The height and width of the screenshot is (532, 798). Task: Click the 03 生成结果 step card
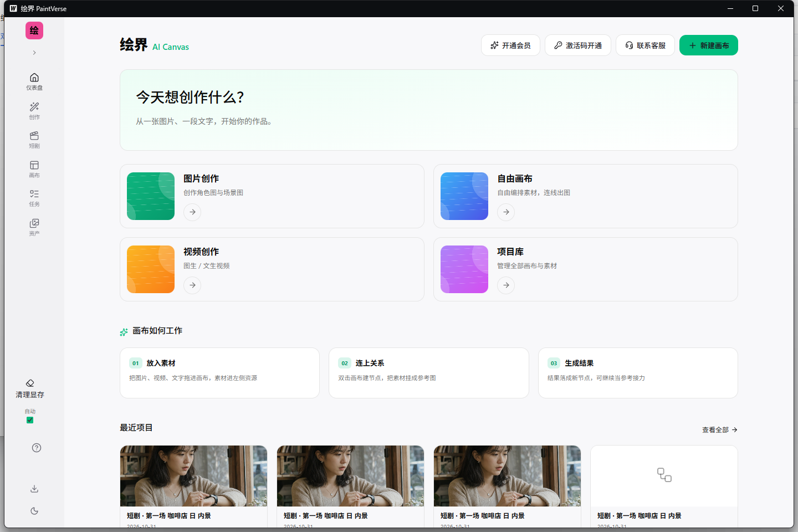click(638, 373)
